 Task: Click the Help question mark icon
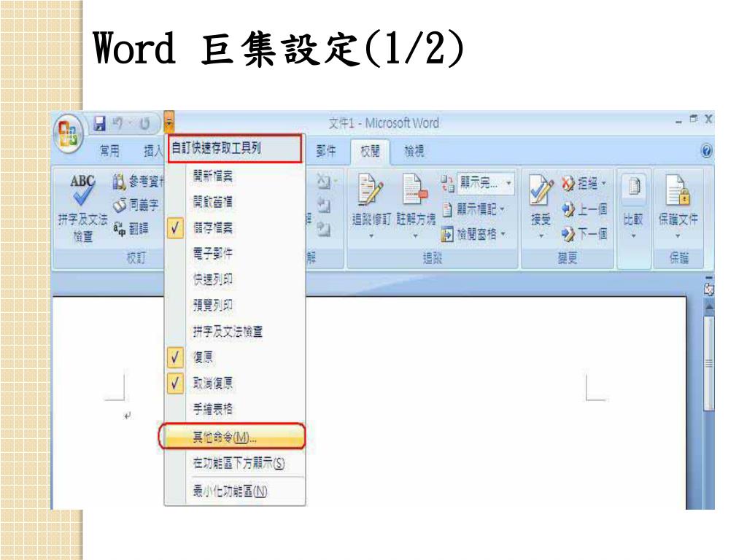(706, 151)
